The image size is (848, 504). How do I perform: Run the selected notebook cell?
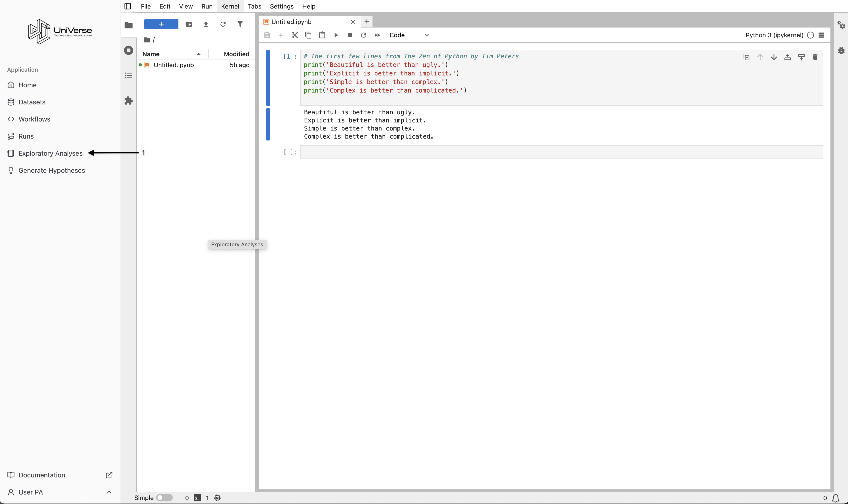point(336,35)
